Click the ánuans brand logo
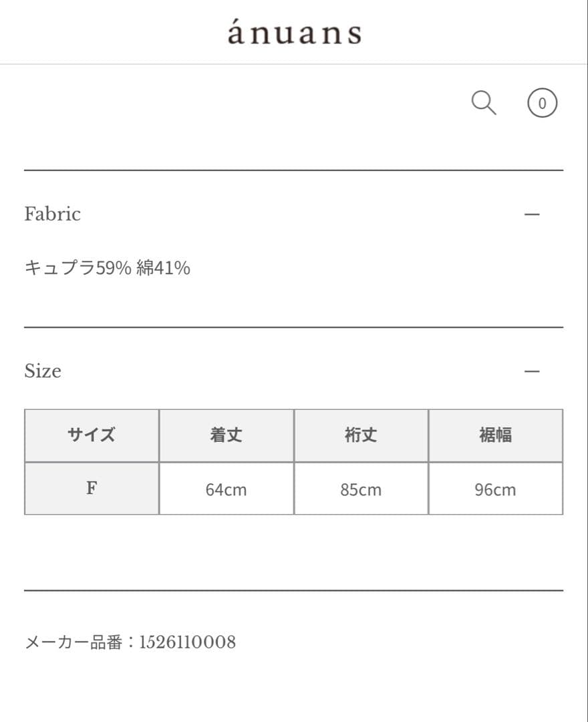Viewport: 588px width, 722px height. [294, 32]
